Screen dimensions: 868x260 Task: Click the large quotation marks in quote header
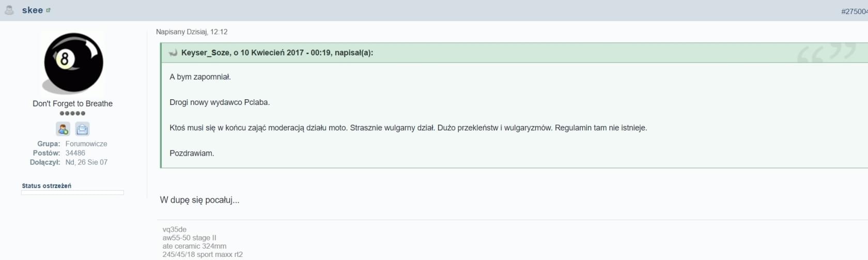click(826, 53)
